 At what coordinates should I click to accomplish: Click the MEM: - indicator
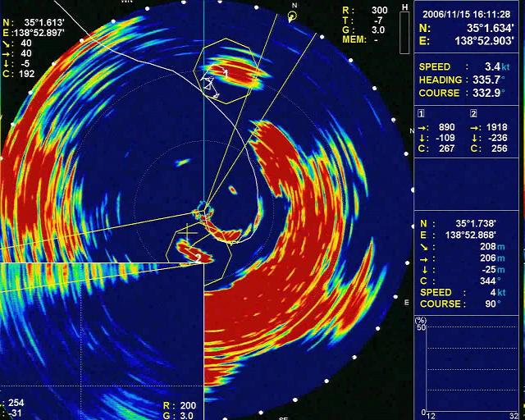[361, 39]
